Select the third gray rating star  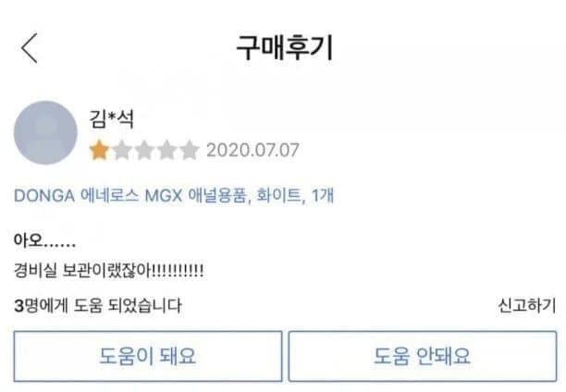click(x=144, y=150)
